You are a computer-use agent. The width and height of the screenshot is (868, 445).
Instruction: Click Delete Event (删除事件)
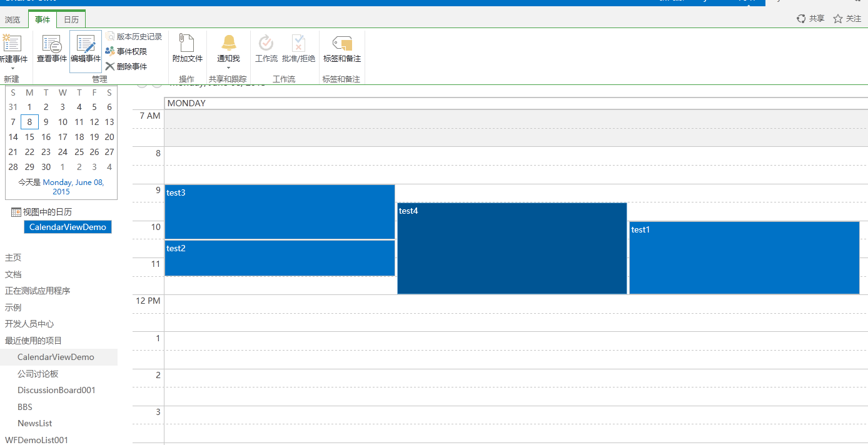[126, 66]
